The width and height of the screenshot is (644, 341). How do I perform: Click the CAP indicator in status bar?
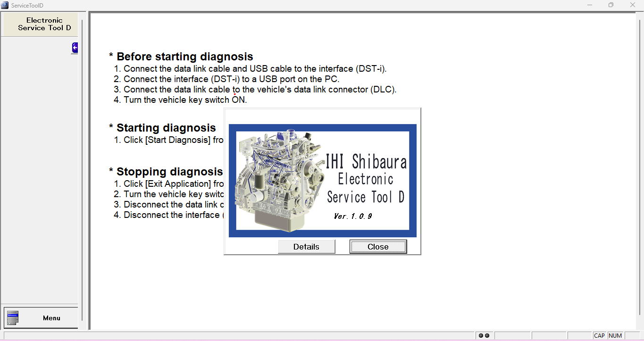click(600, 336)
